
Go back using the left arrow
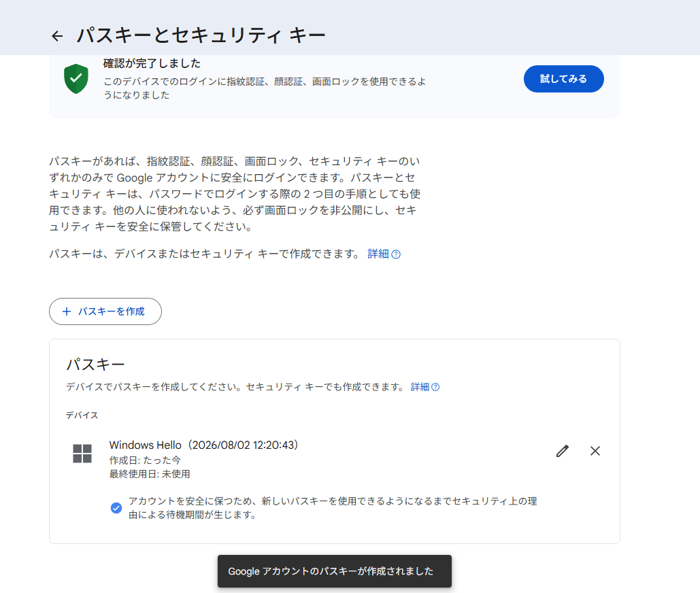pos(57,35)
